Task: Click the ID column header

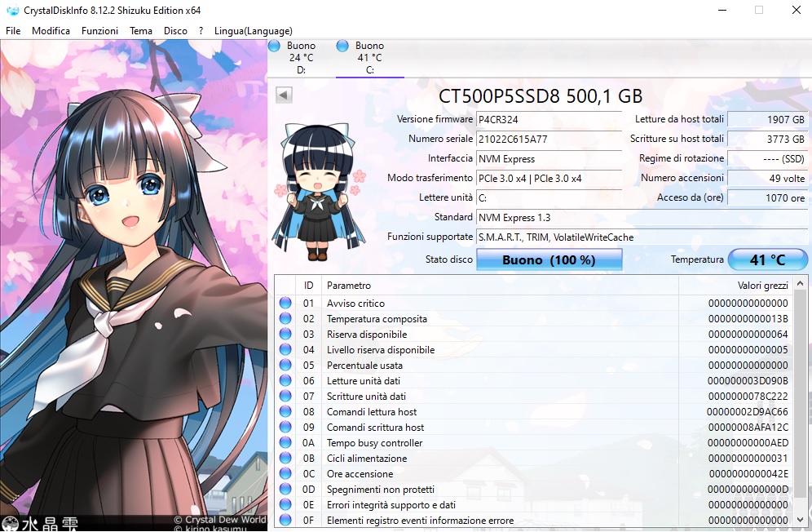Action: [x=309, y=286]
